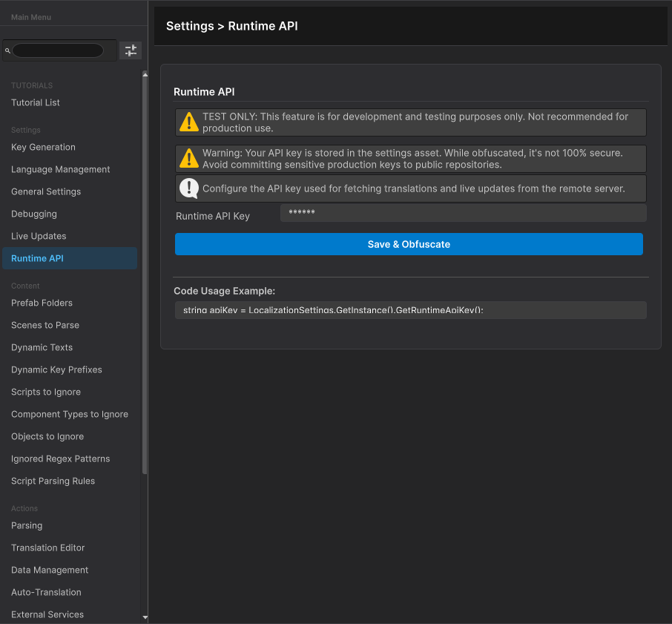
Task: Click the sidebar scroll-down arrow
Action: tap(145, 617)
